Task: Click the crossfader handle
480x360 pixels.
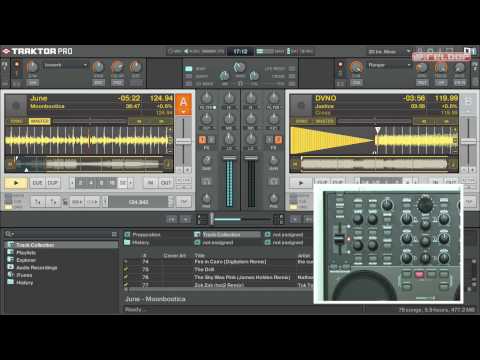Action: [x=211, y=219]
